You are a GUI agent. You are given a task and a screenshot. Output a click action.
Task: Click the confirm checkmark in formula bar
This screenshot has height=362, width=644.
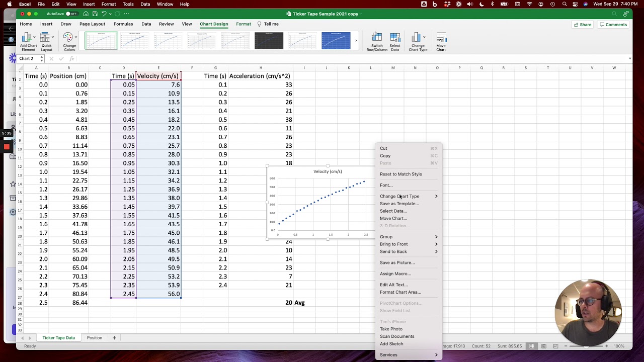coord(61,59)
